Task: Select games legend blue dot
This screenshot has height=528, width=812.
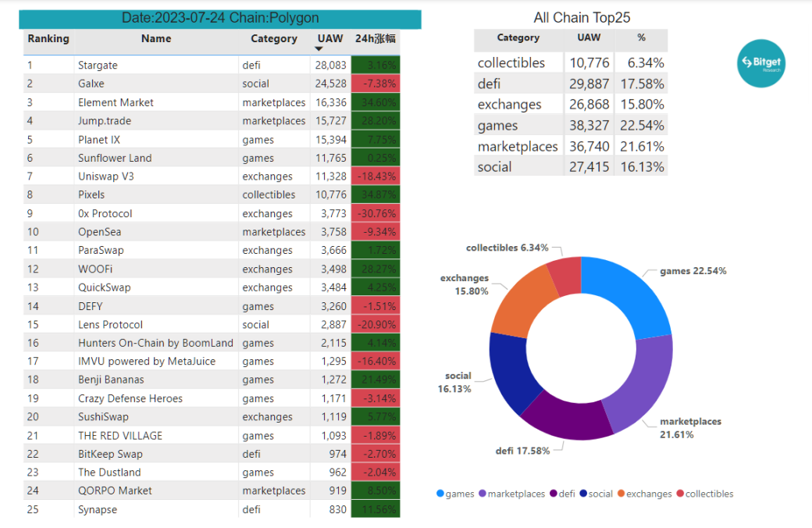Action: [440, 494]
